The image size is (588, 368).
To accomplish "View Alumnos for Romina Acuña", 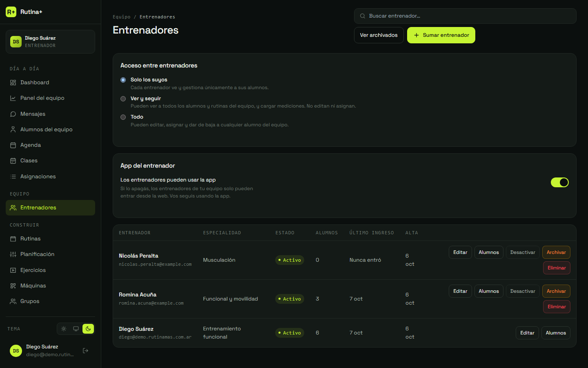I will coord(489,291).
